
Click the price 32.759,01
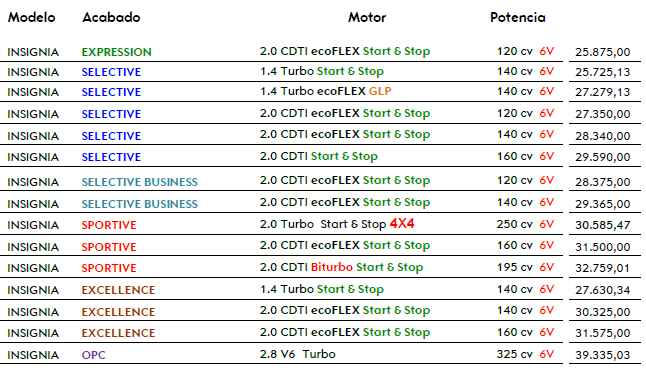[x=602, y=268]
